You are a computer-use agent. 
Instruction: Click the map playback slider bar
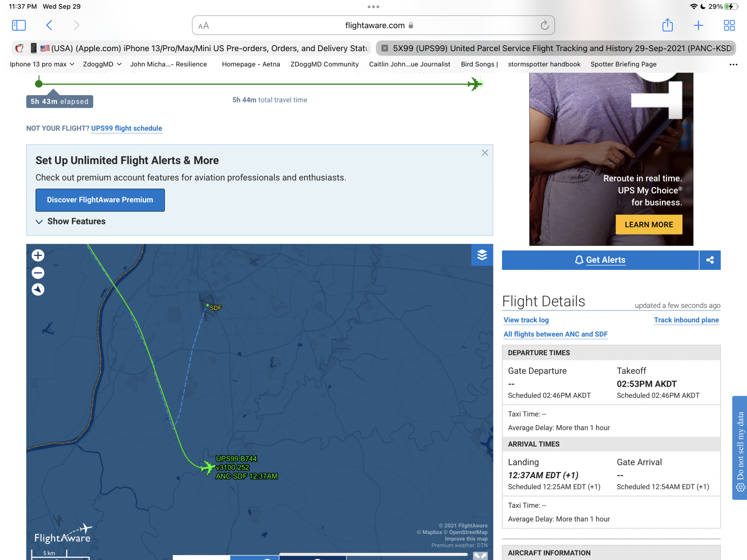pyautogui.click(x=373, y=554)
